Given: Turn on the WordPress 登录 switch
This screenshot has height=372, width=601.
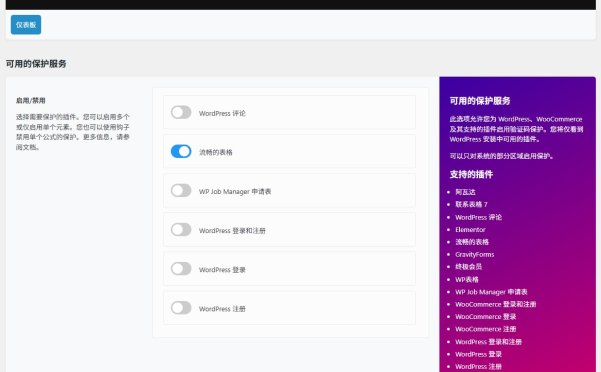Looking at the screenshot, I should pyautogui.click(x=181, y=269).
